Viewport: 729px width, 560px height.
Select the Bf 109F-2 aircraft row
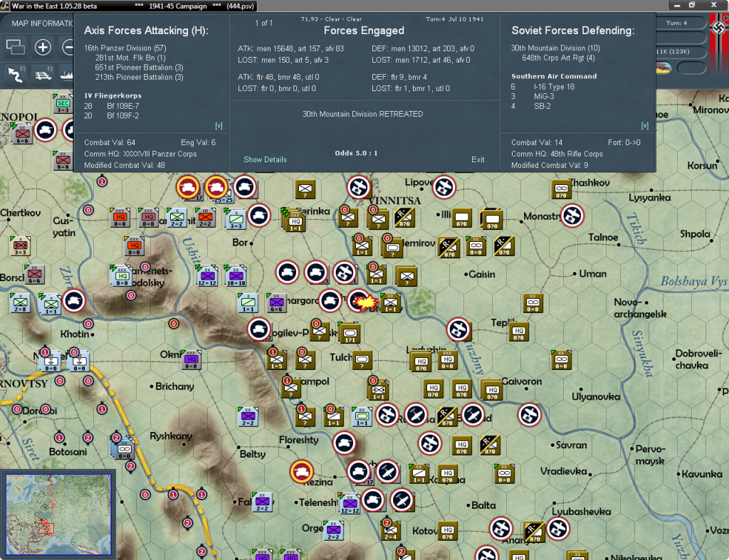point(112,116)
